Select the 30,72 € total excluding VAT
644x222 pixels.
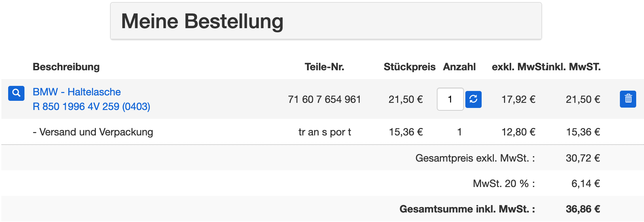(583, 158)
